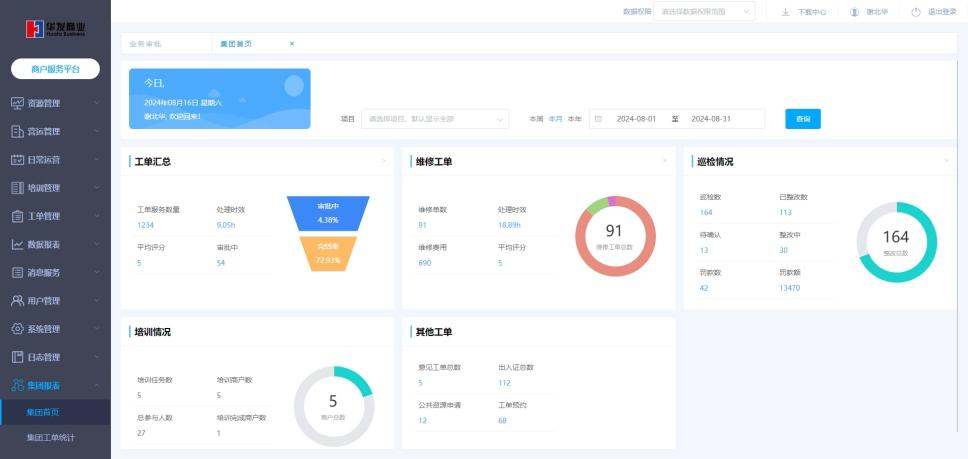Open 集团工单统计 in the sidebar
The image size is (968, 459).
coord(50,437)
